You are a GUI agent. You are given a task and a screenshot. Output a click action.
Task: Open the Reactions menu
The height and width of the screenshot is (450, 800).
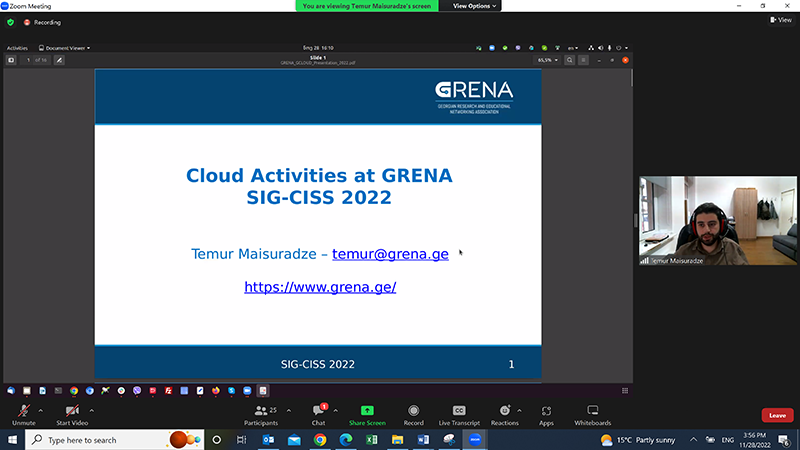coord(505,415)
